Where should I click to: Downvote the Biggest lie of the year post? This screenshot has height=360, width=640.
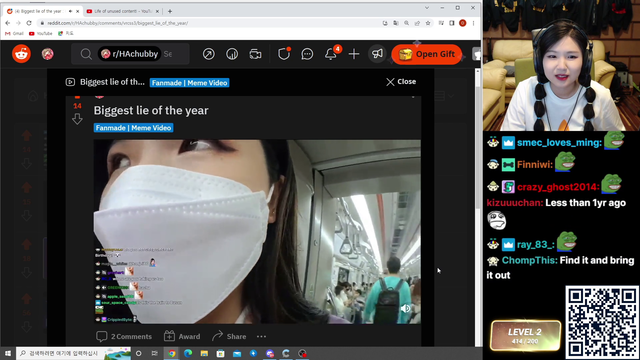(x=77, y=119)
